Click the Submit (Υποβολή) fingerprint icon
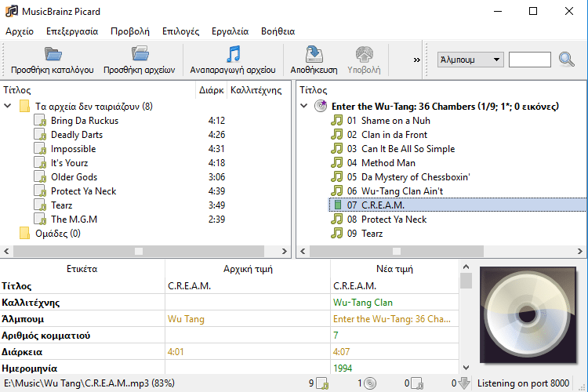Image resolution: width=588 pixels, height=392 pixels. (364, 54)
